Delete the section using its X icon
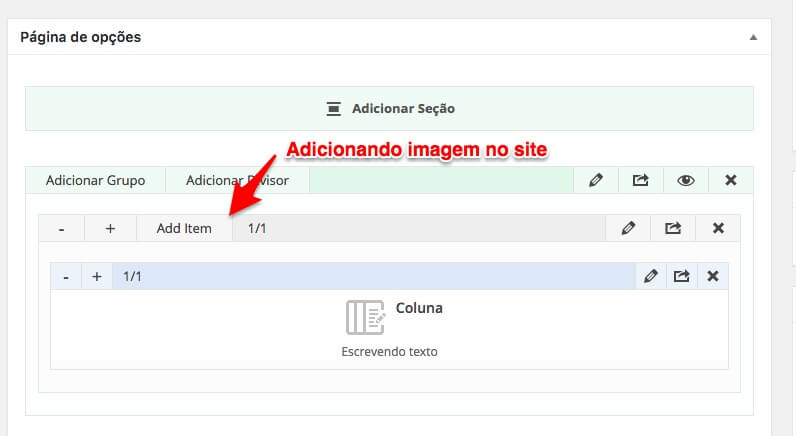Screen dimensions: 796x436 point(731,181)
